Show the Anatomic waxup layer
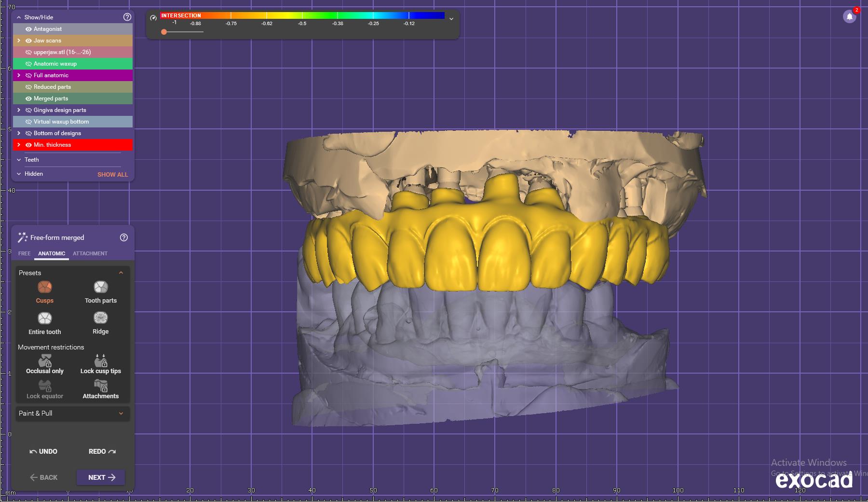The width and height of the screenshot is (868, 502). (x=28, y=64)
